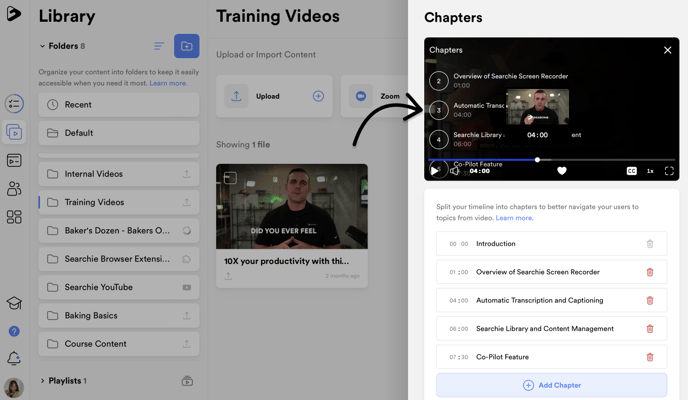The height and width of the screenshot is (400, 688).
Task: Click the Add Chapter button
Action: [552, 385]
